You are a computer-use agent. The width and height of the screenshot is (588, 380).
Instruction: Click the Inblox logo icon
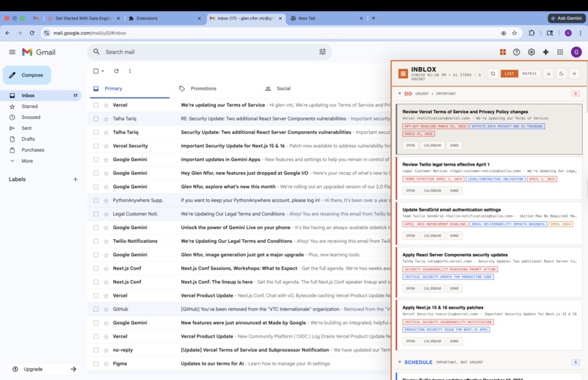click(x=403, y=74)
